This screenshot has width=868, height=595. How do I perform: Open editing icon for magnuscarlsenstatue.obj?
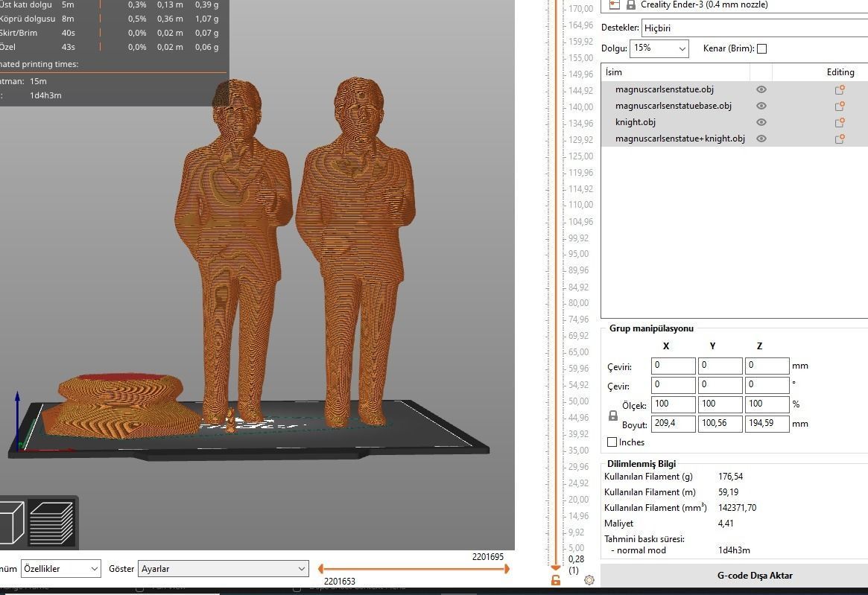click(x=840, y=89)
